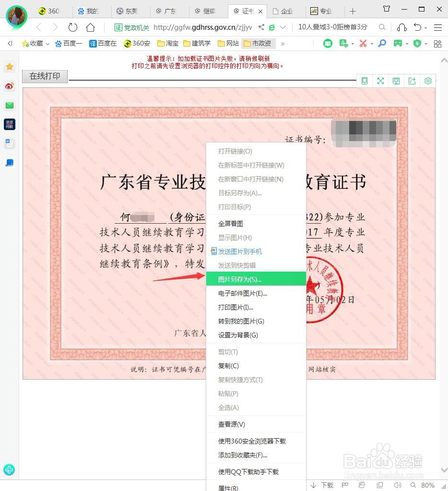Screen dimensions: 448x491
Task: Click the 在线打印 button
Action: (44, 76)
